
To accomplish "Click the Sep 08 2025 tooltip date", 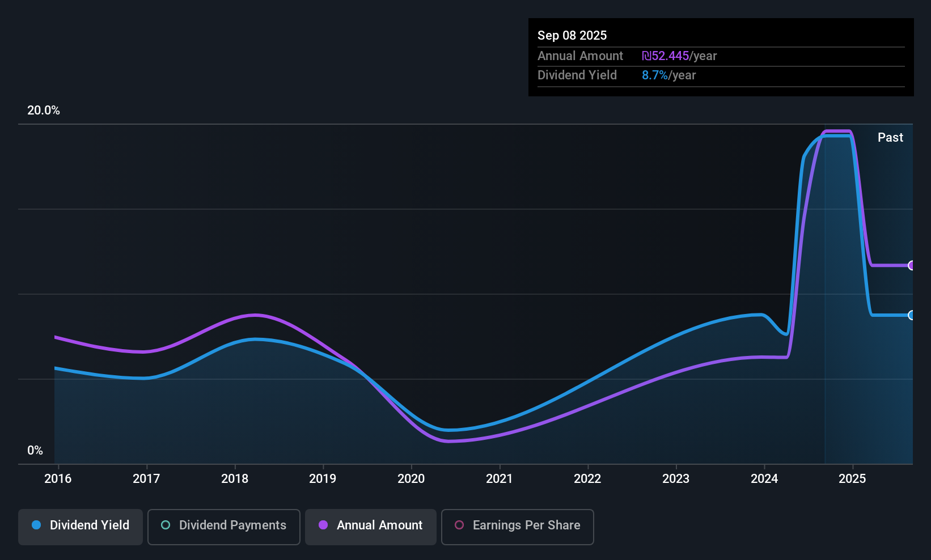I will (x=572, y=36).
